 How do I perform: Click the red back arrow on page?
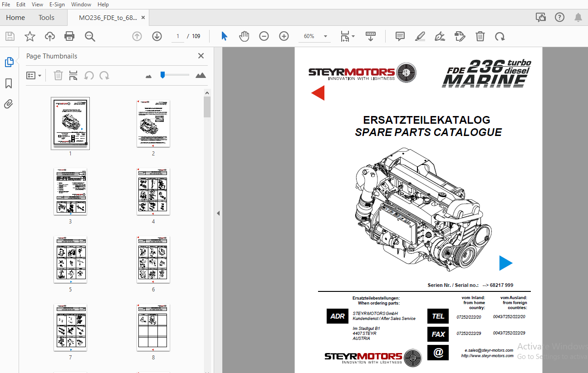point(318,93)
